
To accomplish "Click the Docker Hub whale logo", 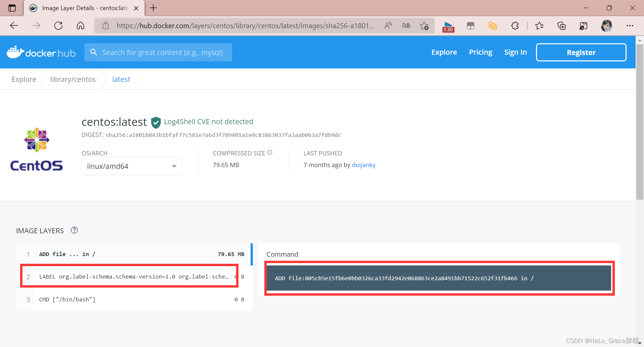I will (x=41, y=52).
